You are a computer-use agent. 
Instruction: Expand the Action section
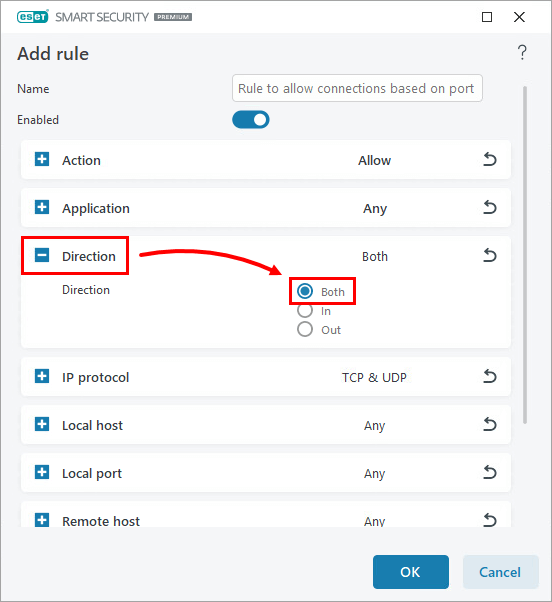(42, 159)
